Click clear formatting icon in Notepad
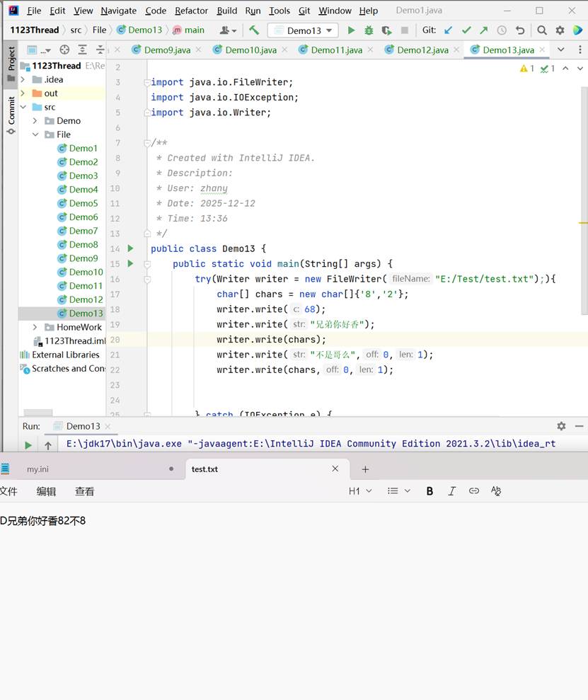 495,491
